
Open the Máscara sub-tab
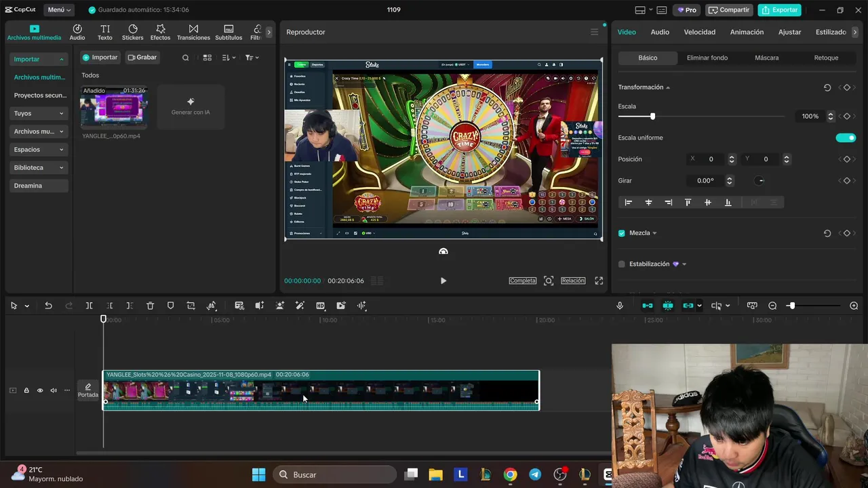coord(767,58)
